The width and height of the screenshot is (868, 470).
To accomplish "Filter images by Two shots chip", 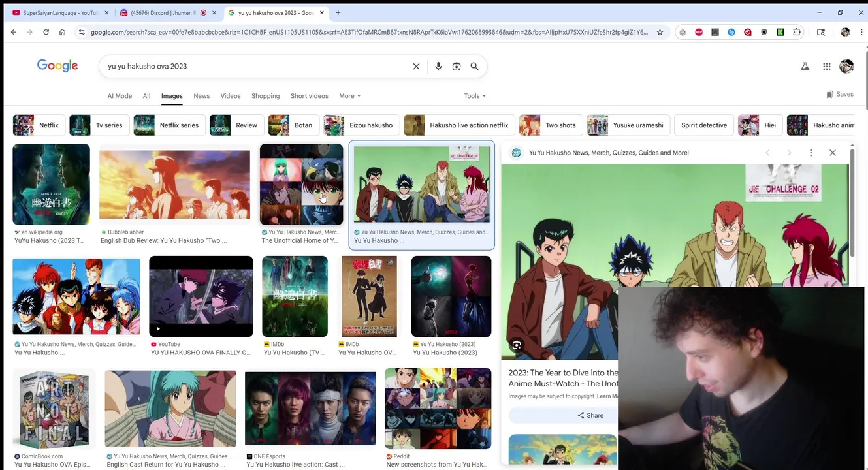I will click(550, 125).
